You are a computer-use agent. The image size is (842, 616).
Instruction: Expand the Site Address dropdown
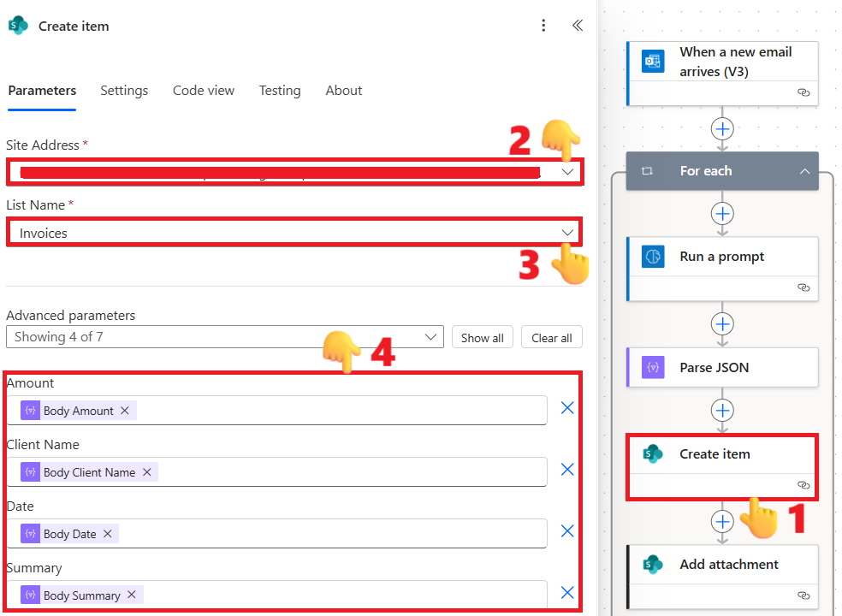coord(567,172)
